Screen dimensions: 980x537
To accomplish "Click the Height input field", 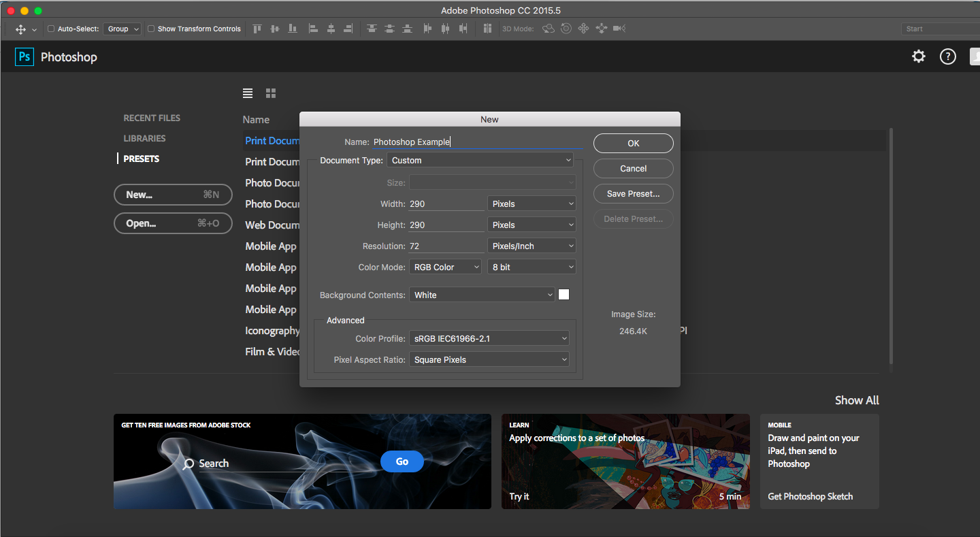I will [x=446, y=225].
